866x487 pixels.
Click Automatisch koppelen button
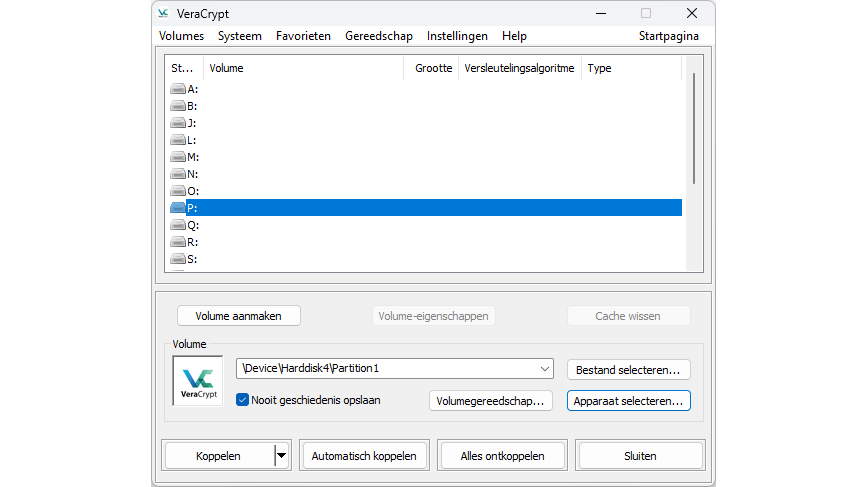364,456
